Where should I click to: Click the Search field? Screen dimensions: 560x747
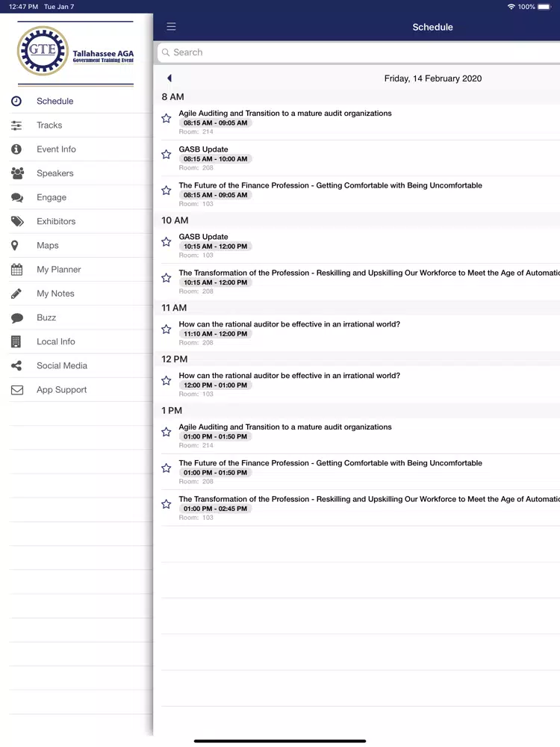point(358,52)
